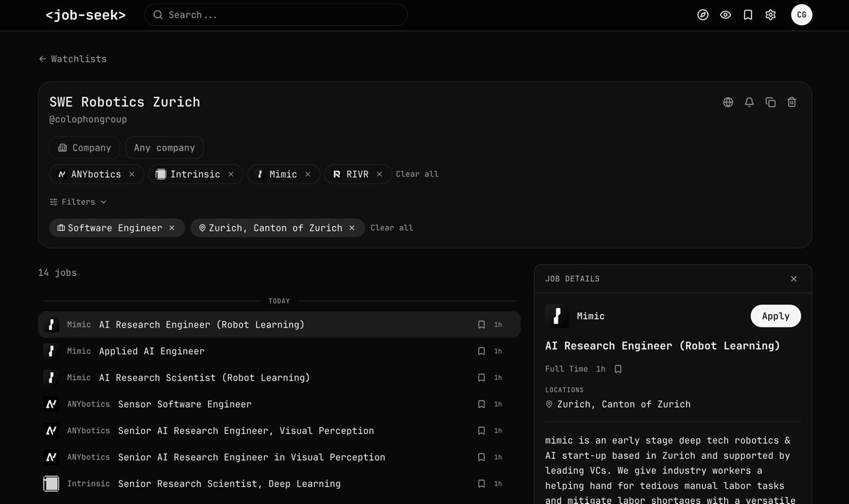Image resolution: width=849 pixels, height=504 pixels.
Task: Remove the Intrinsic company chip
Action: 231,174
